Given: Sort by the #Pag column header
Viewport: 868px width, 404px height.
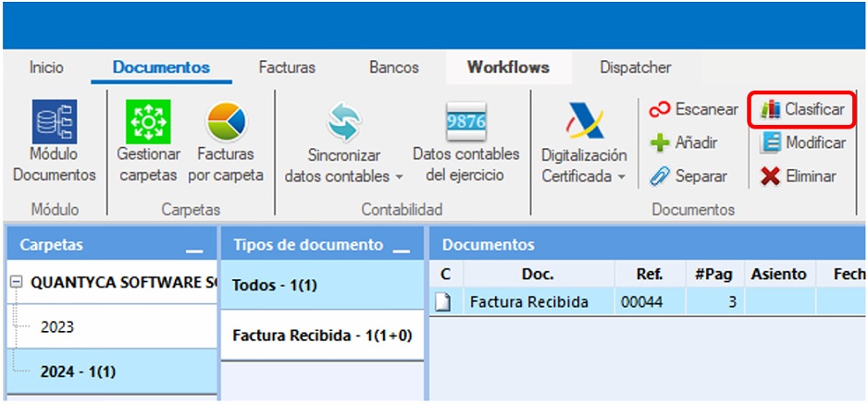Looking at the screenshot, I should click(715, 275).
